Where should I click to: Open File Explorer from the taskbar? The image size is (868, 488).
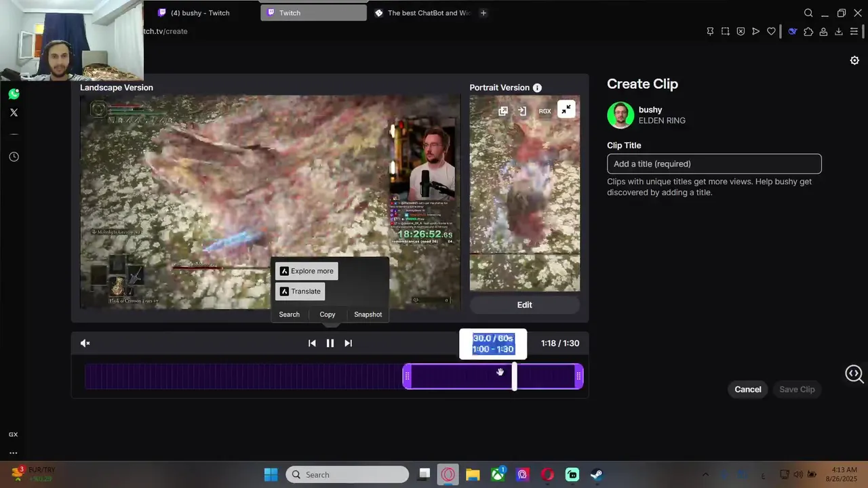tap(473, 474)
